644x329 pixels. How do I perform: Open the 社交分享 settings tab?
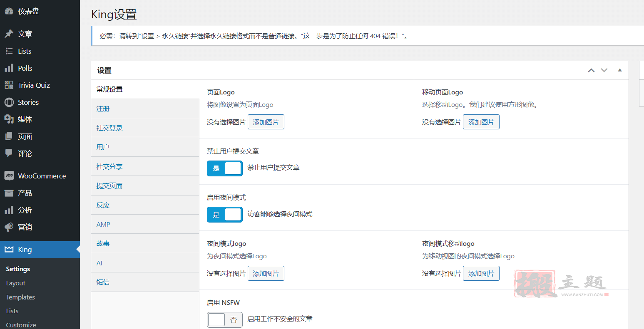tap(145, 166)
